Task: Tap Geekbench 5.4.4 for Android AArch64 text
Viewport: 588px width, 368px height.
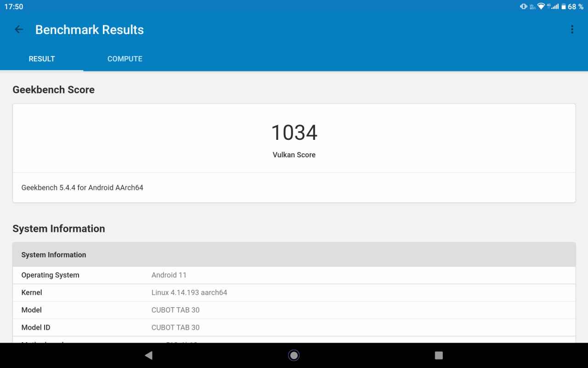Action: coord(82,188)
